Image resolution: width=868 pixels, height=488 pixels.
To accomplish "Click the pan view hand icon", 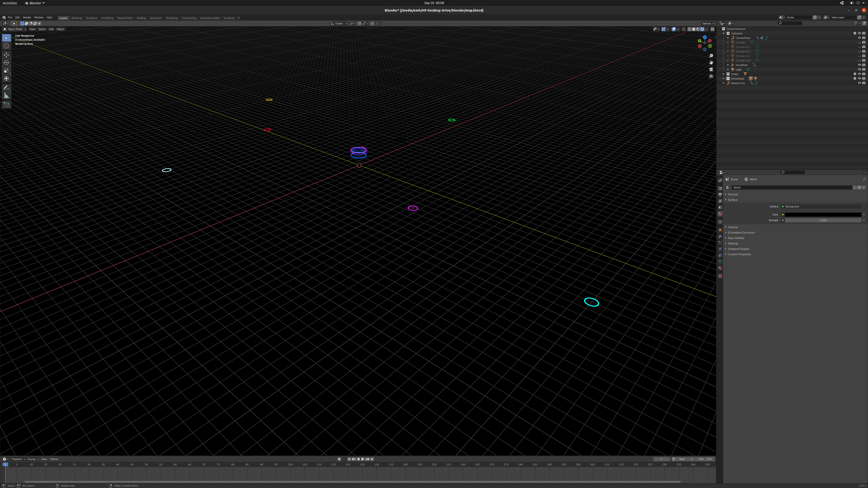I will point(711,63).
